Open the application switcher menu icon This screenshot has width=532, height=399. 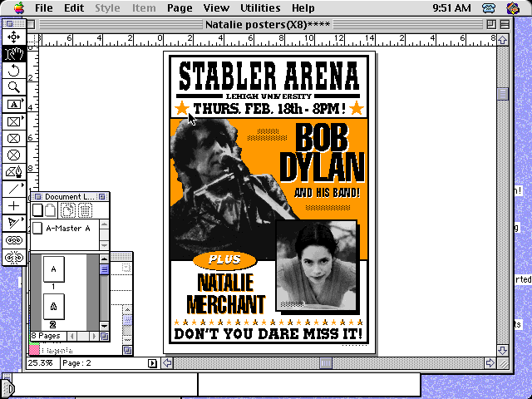click(514, 8)
